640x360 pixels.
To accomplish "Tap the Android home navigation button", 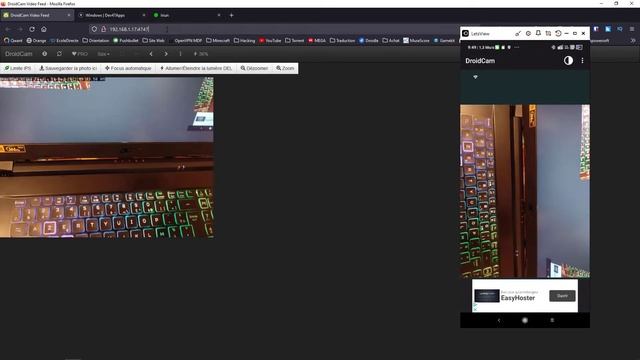I will pyautogui.click(x=525, y=320).
